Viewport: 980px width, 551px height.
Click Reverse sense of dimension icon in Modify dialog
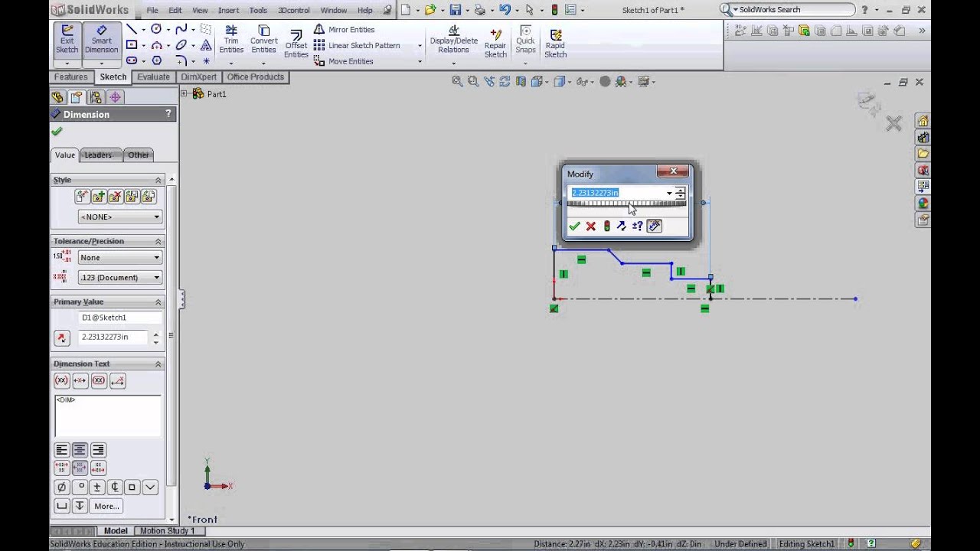[x=621, y=226]
